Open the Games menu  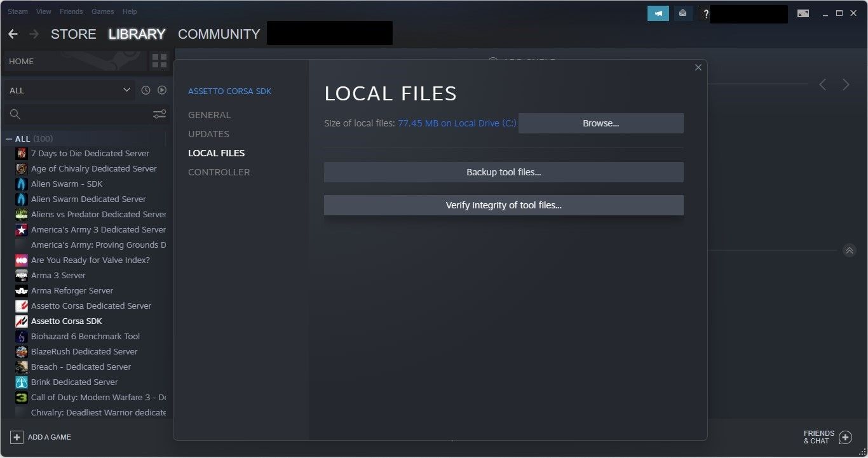pos(103,11)
